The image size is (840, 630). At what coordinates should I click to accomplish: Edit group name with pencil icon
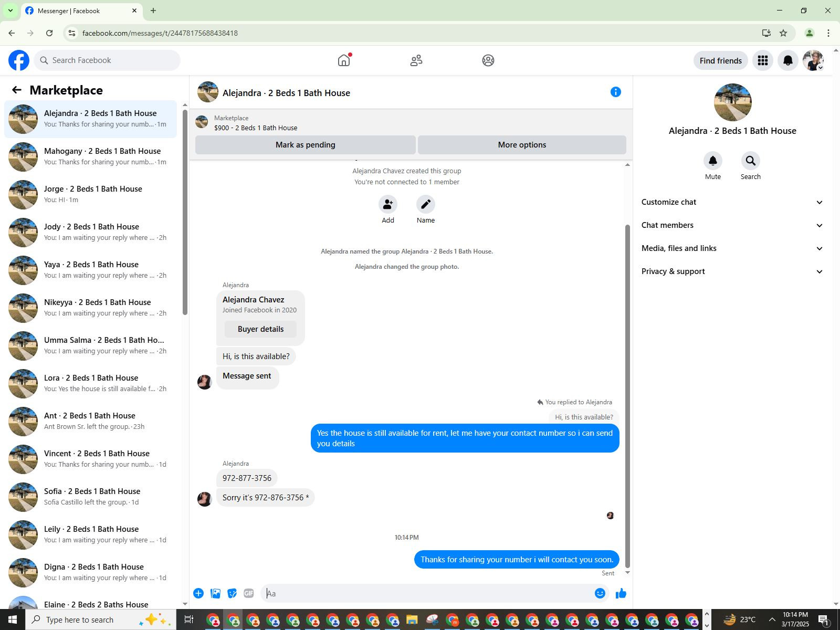[x=426, y=204]
